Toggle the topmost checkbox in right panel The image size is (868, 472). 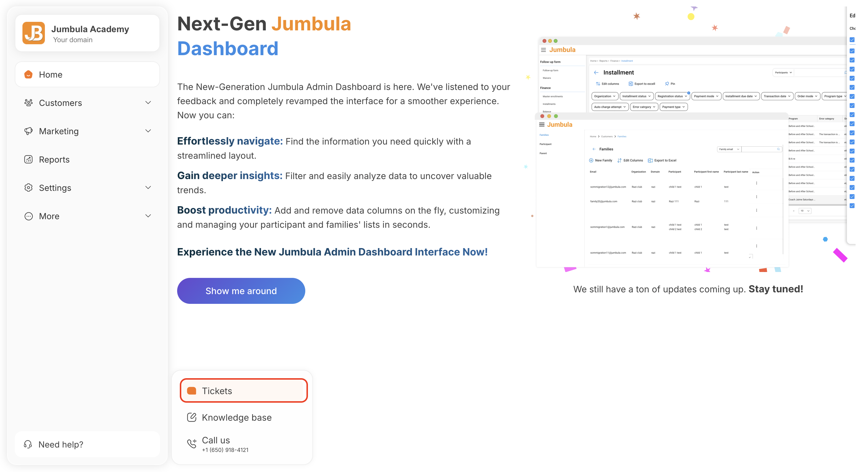tap(852, 40)
